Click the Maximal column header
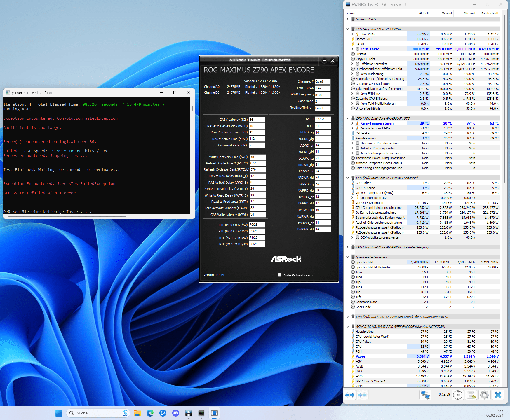This screenshot has height=420, width=510. (469, 13)
